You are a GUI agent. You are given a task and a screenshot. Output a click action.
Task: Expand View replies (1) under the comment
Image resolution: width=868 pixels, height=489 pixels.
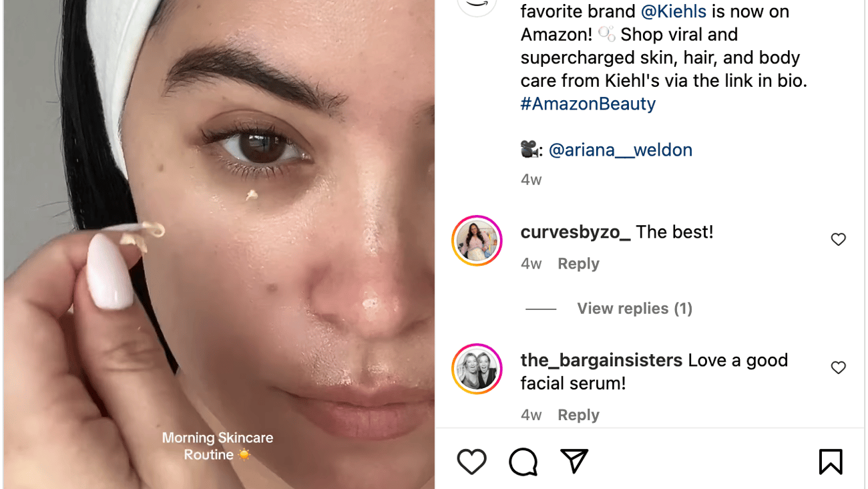[634, 308]
